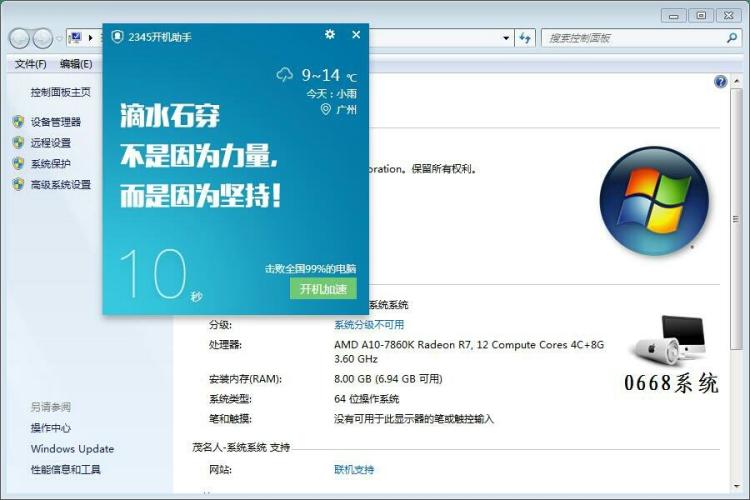Click the refresh button next to address bar

coord(525,38)
